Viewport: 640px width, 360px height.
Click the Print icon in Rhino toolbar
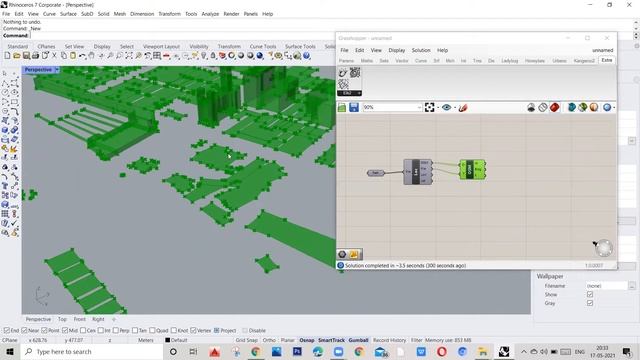click(36, 56)
